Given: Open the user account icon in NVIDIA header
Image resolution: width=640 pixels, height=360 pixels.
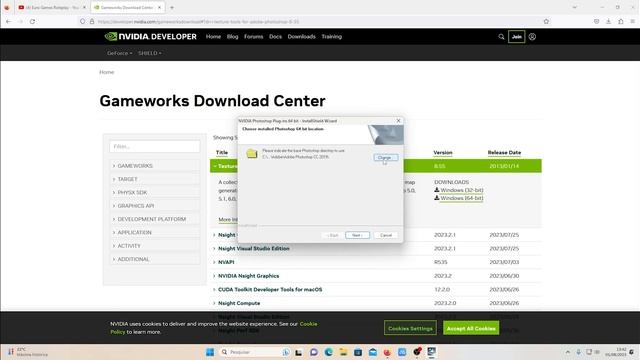Looking at the screenshot, I should click(532, 37).
